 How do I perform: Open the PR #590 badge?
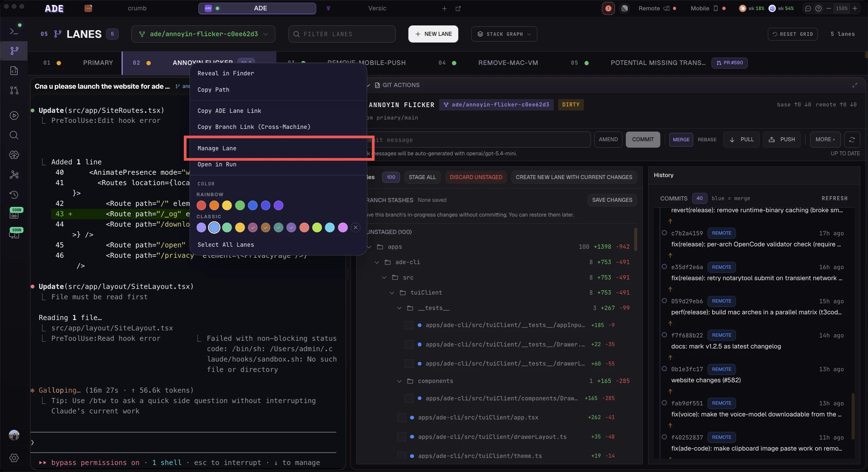pos(729,63)
